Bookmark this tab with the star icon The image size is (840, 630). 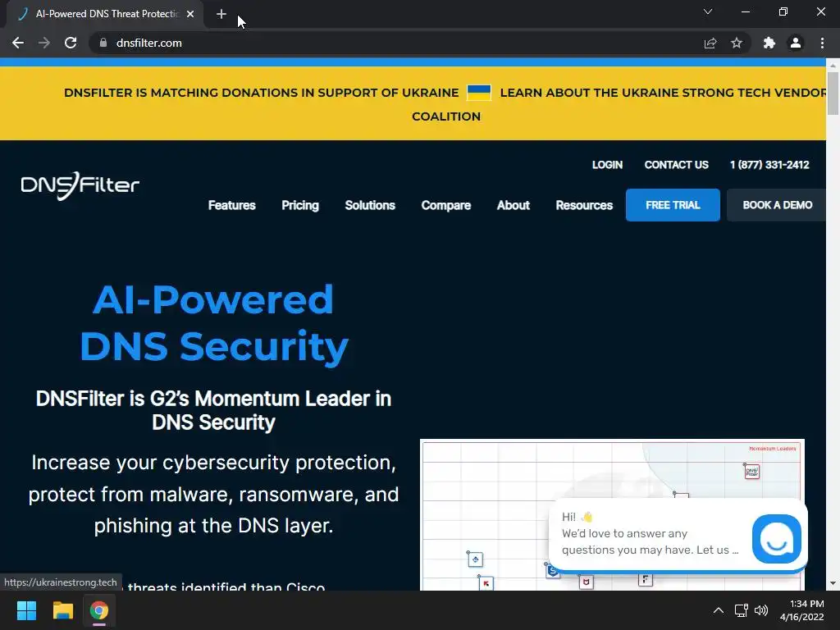(x=737, y=43)
